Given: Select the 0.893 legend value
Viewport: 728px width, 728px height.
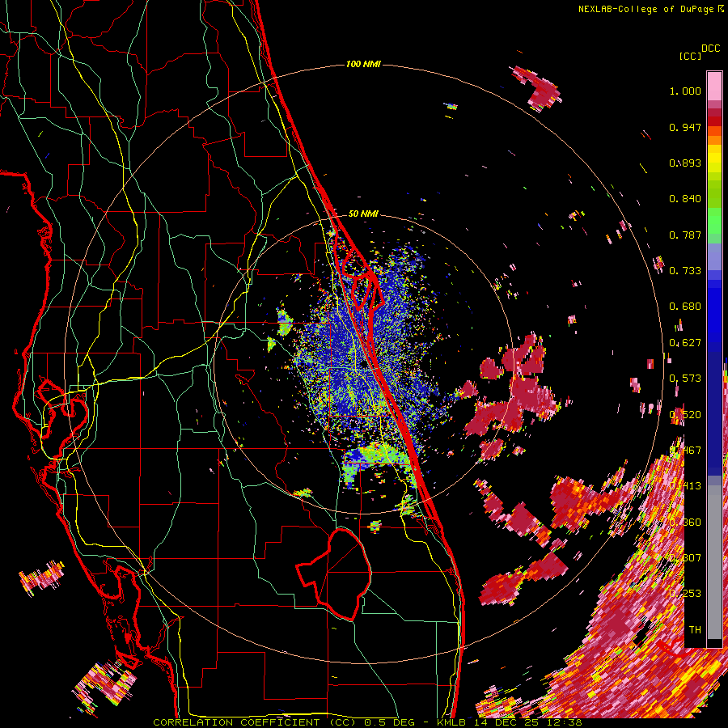Looking at the screenshot, I should pos(685,163).
